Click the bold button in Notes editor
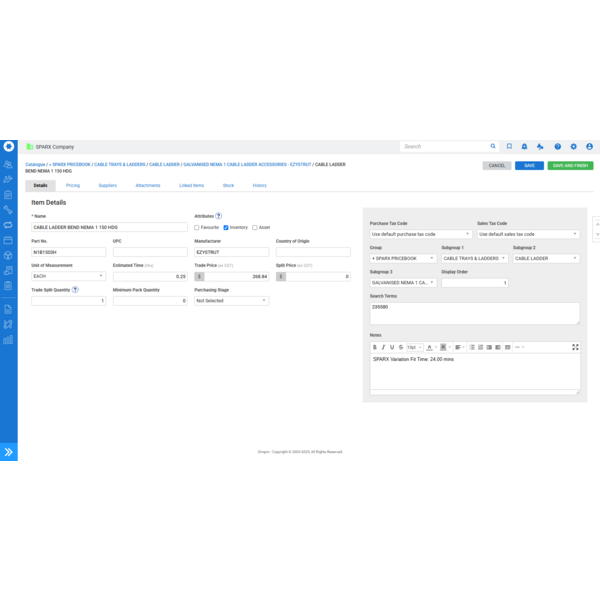 pyautogui.click(x=375, y=347)
